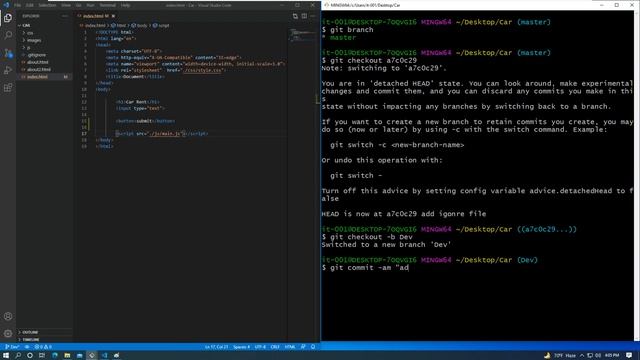This screenshot has height=360, width=640.
Task: Open the Windows action center notifications
Action: (630, 356)
